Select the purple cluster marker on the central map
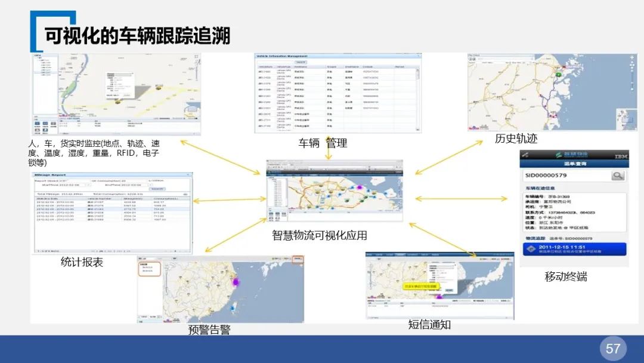The width and height of the screenshot is (644, 363). [x=360, y=187]
